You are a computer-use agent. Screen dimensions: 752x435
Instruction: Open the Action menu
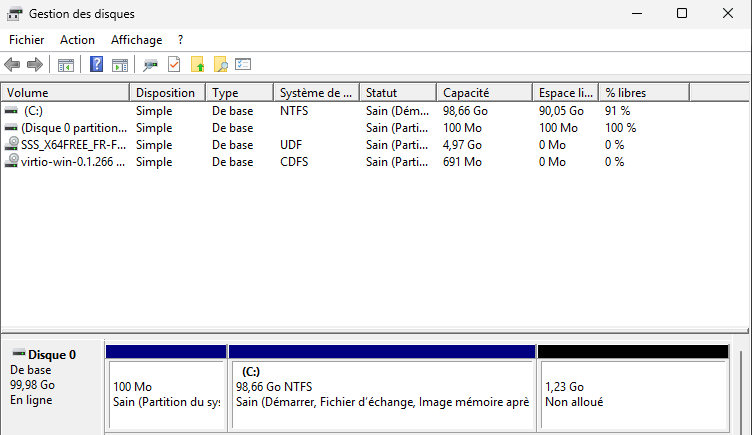77,40
